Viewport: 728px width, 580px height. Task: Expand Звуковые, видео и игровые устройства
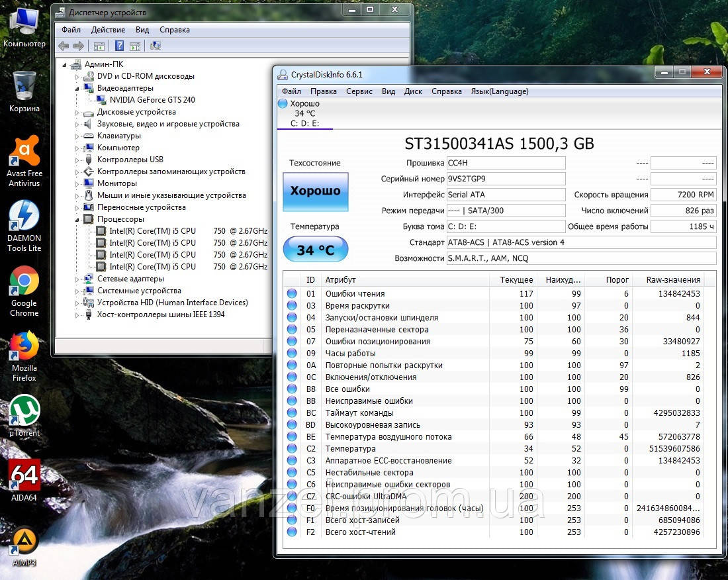tap(77, 124)
